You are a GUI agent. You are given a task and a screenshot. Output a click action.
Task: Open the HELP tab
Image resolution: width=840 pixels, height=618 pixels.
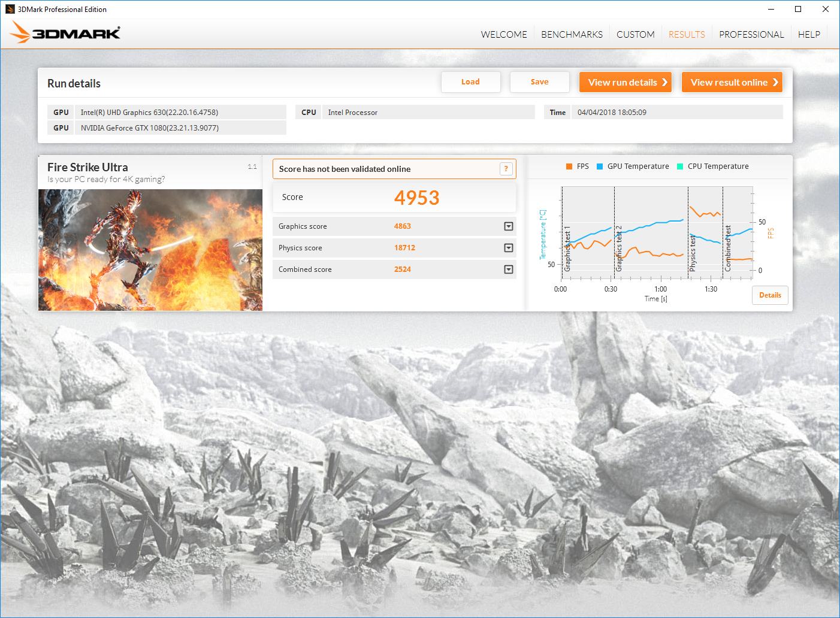pyautogui.click(x=809, y=35)
